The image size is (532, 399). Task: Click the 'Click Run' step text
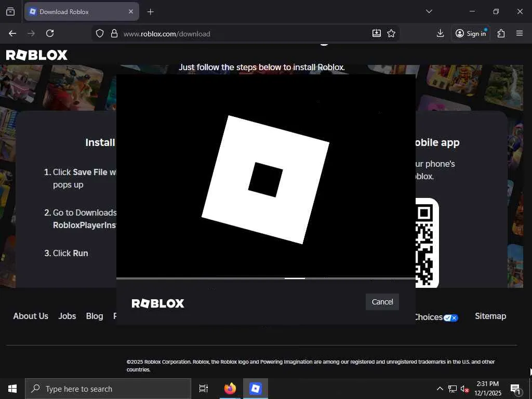click(x=70, y=253)
